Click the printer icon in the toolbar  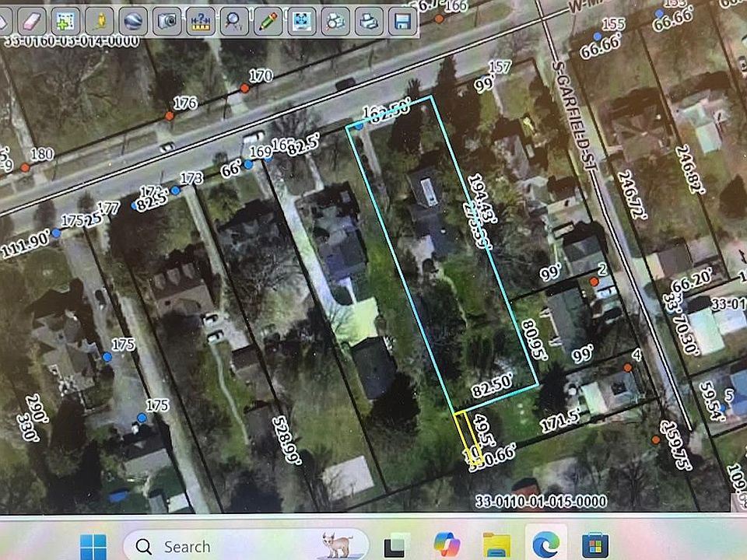370,20
